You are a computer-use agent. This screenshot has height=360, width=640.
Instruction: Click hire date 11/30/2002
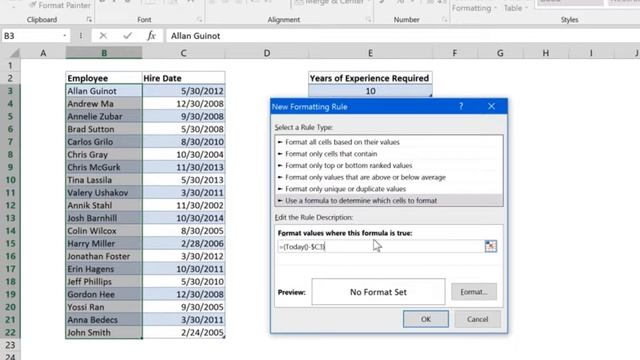pos(184,205)
